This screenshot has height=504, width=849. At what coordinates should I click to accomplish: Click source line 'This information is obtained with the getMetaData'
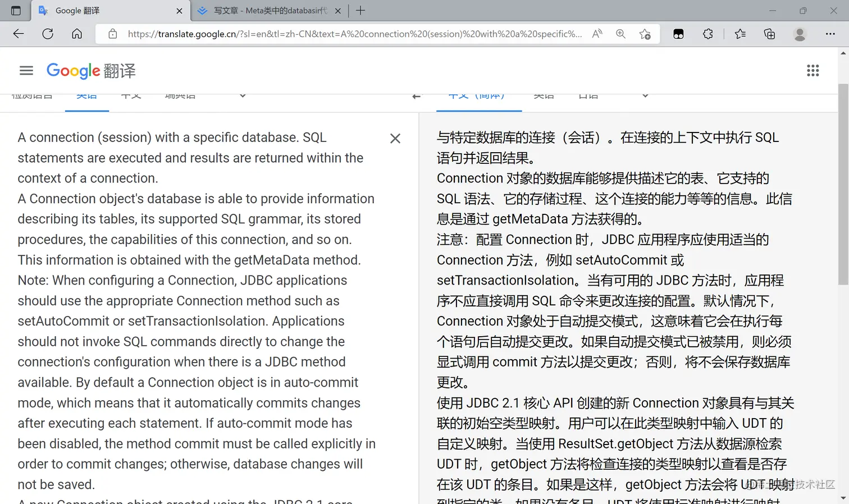(189, 260)
